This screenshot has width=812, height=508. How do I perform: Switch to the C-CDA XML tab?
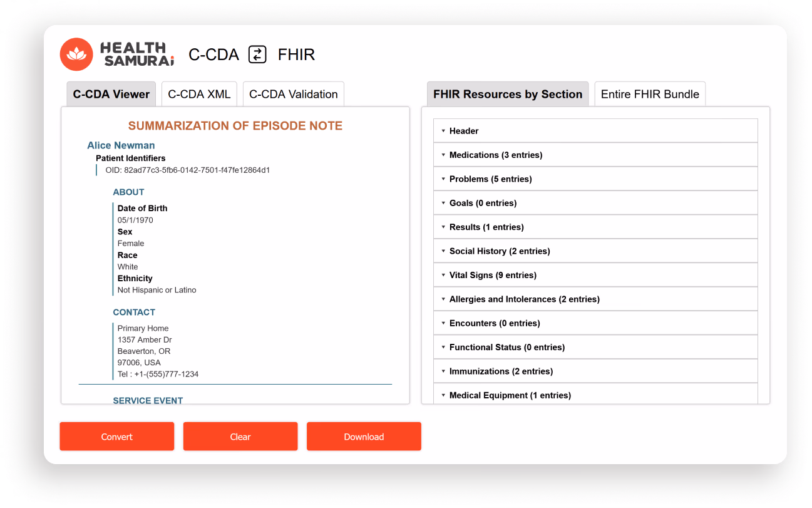pyautogui.click(x=199, y=95)
